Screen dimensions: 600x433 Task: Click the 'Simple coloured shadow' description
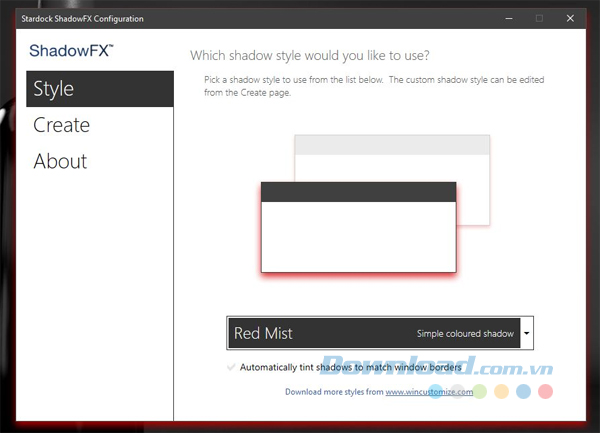pyautogui.click(x=465, y=334)
